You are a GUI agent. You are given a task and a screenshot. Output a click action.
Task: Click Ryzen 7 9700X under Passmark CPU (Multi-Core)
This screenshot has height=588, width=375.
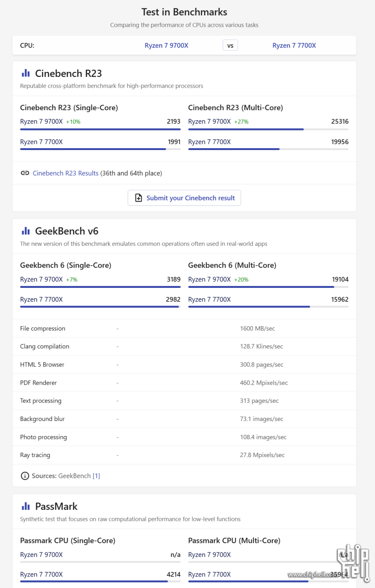[x=209, y=555]
